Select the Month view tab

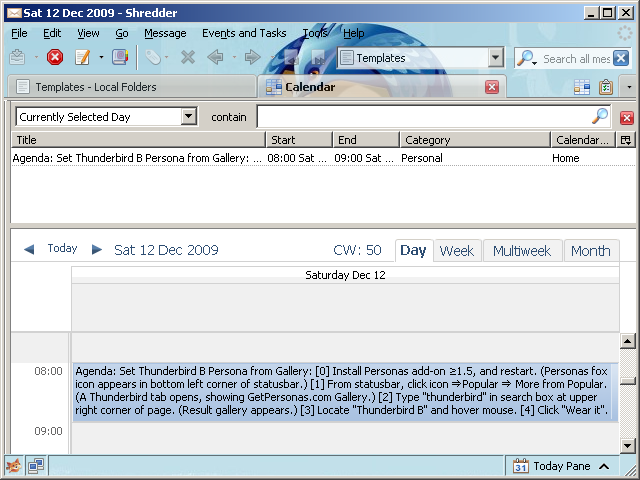click(591, 251)
